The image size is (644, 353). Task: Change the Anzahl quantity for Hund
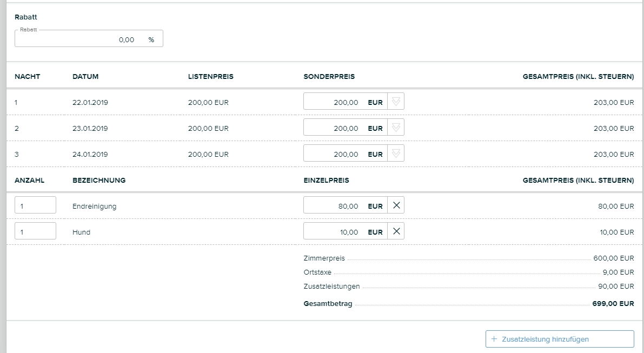point(35,231)
